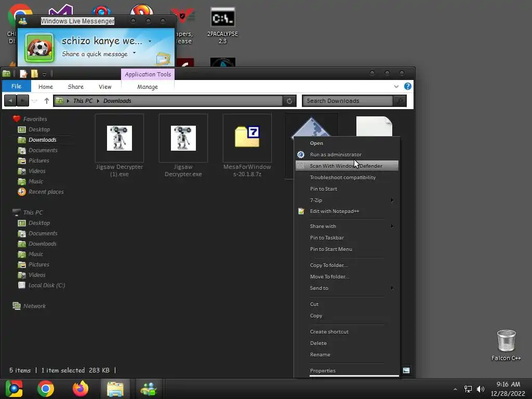Select Favorites in the navigation pane

point(35,119)
